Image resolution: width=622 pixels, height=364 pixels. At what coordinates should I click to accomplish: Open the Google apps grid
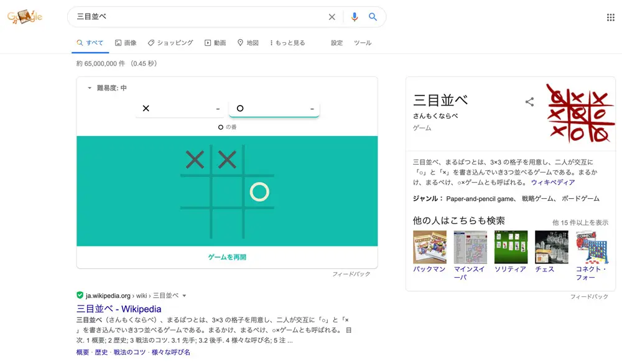tap(611, 17)
